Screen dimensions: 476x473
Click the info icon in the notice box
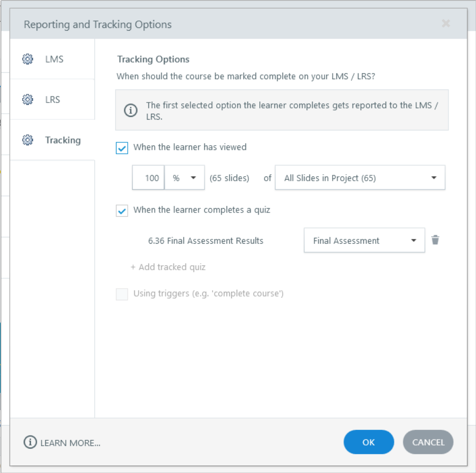pos(131,111)
